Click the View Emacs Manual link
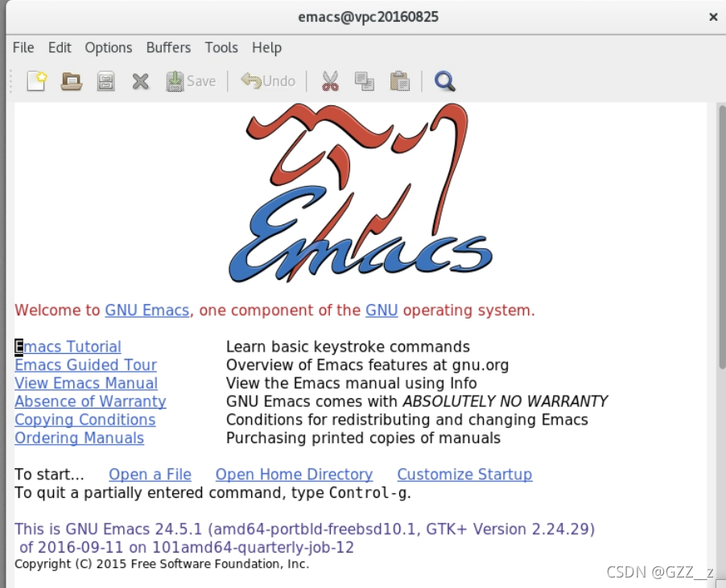 pos(86,383)
